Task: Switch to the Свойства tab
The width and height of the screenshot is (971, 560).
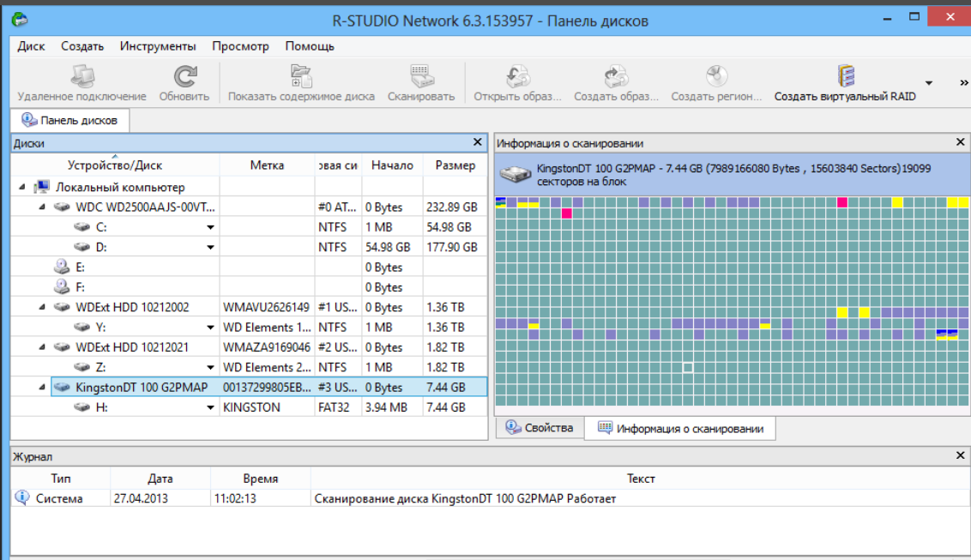Action: (540, 428)
